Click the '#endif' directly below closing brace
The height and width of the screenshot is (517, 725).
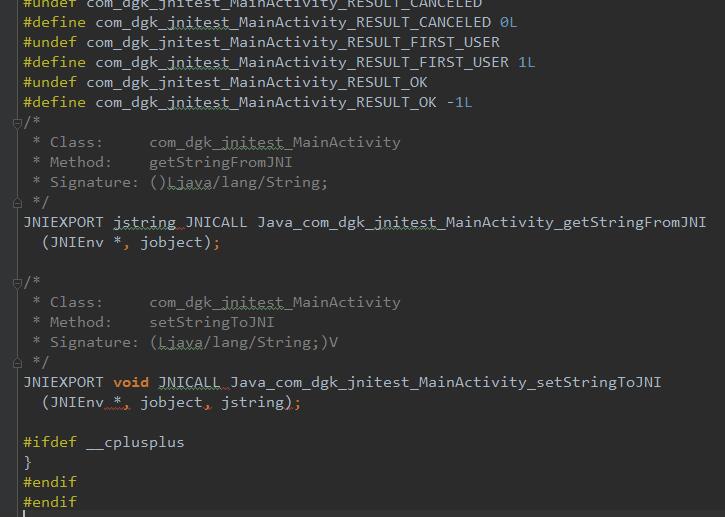50,482
